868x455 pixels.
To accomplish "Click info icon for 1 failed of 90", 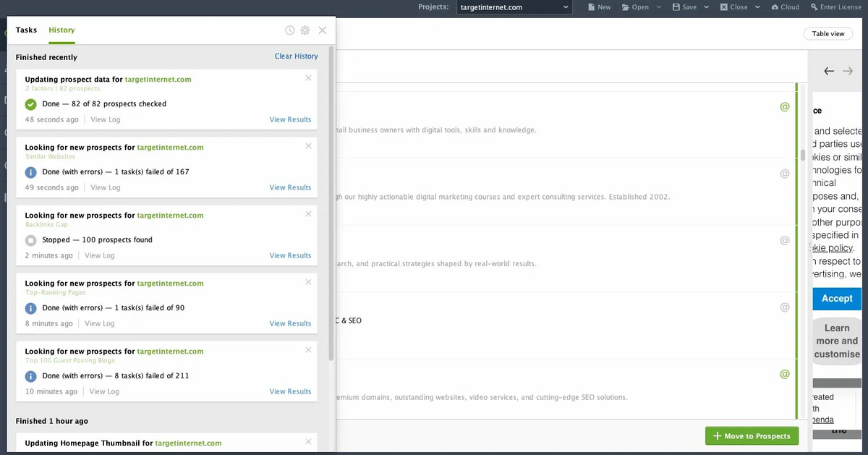I will point(30,308).
